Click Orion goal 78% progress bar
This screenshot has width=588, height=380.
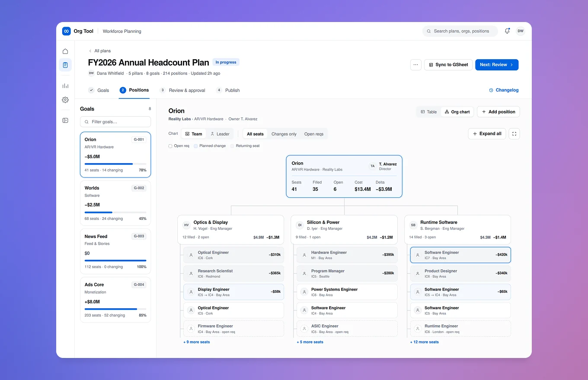pyautogui.click(x=115, y=164)
